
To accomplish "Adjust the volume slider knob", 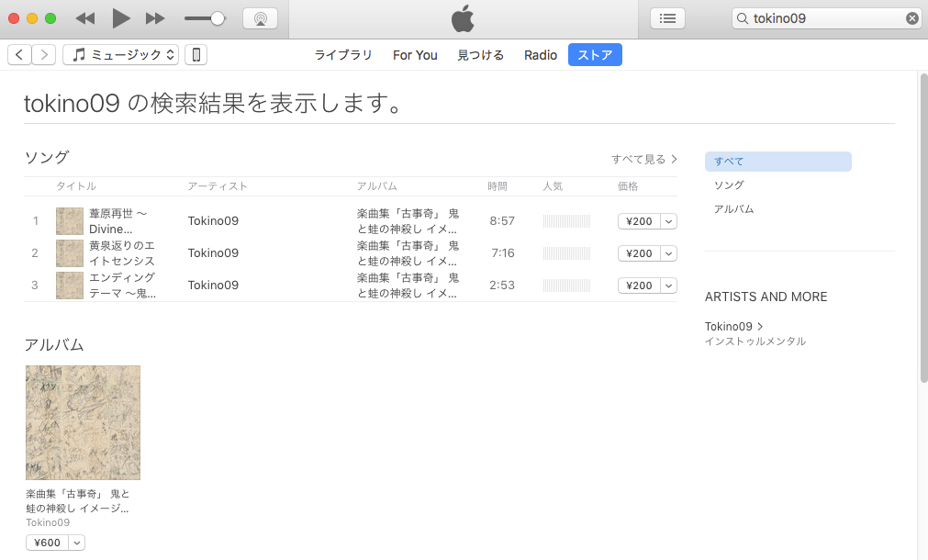I will coord(218,18).
